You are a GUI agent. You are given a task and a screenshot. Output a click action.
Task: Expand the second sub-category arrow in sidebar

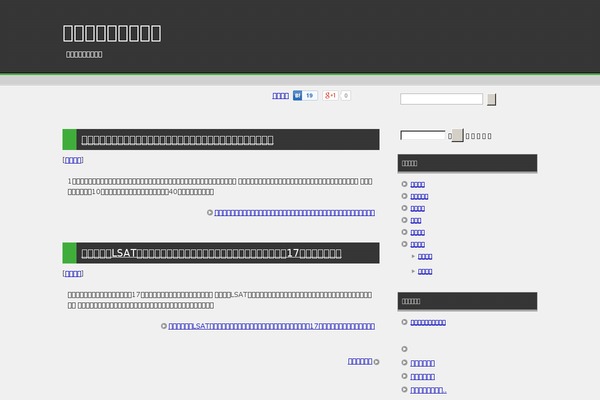tap(413, 271)
